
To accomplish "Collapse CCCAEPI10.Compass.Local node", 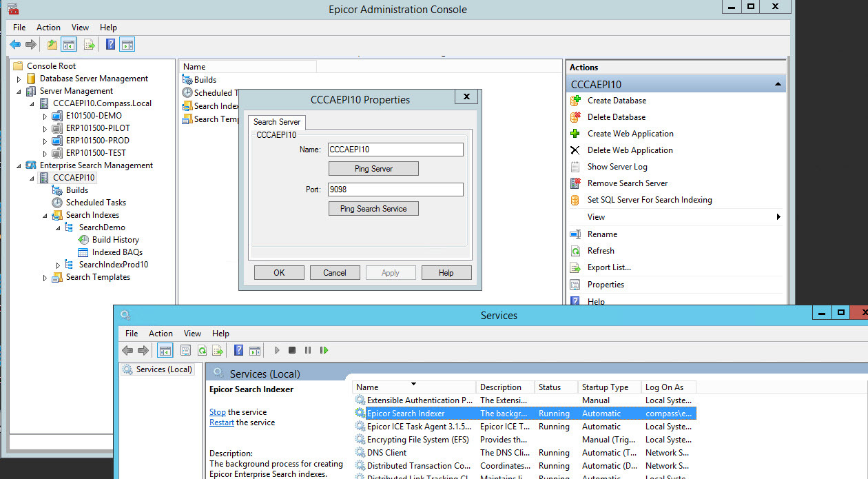I will (x=32, y=103).
